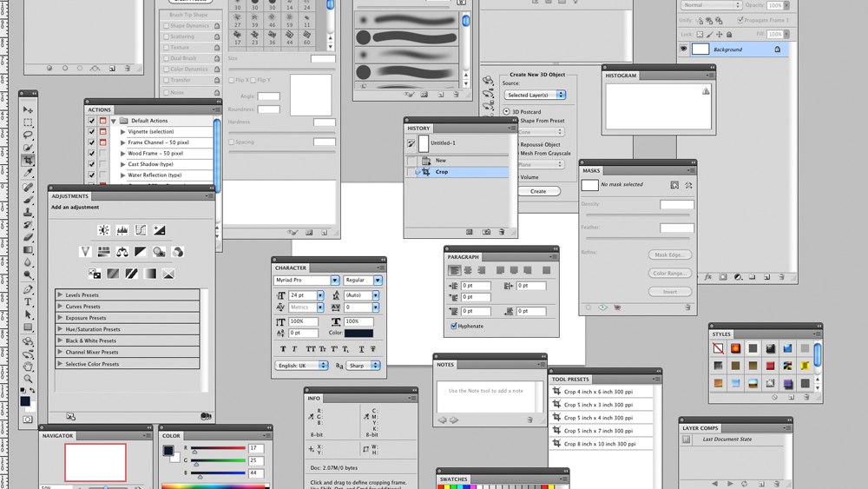The height and width of the screenshot is (489, 868).
Task: Click the Navigator preview thumbnail
Action: coord(95,462)
